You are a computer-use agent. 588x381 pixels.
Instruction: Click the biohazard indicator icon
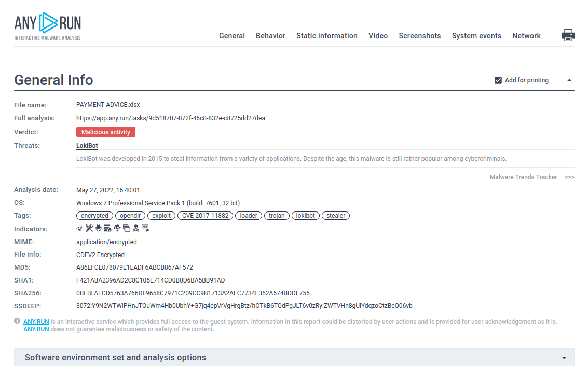tap(79, 228)
